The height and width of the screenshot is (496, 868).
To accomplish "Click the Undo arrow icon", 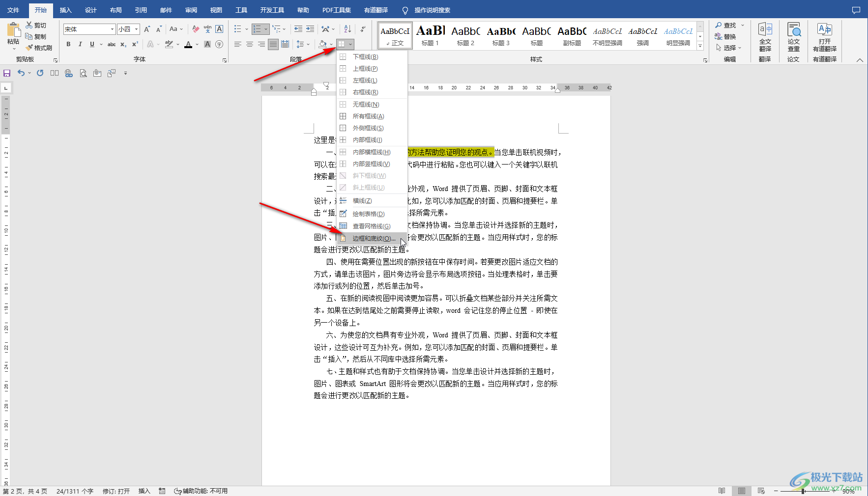I will coord(21,73).
